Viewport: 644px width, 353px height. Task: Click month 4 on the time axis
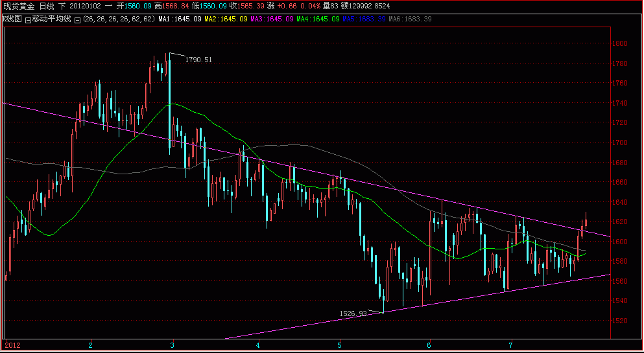click(258, 345)
